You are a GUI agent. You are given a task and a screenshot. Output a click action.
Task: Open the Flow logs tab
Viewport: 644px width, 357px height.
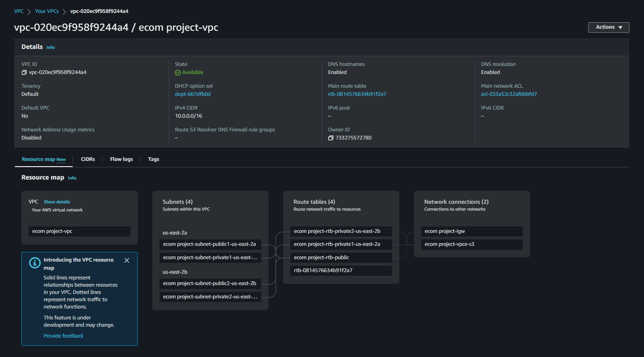click(x=121, y=159)
